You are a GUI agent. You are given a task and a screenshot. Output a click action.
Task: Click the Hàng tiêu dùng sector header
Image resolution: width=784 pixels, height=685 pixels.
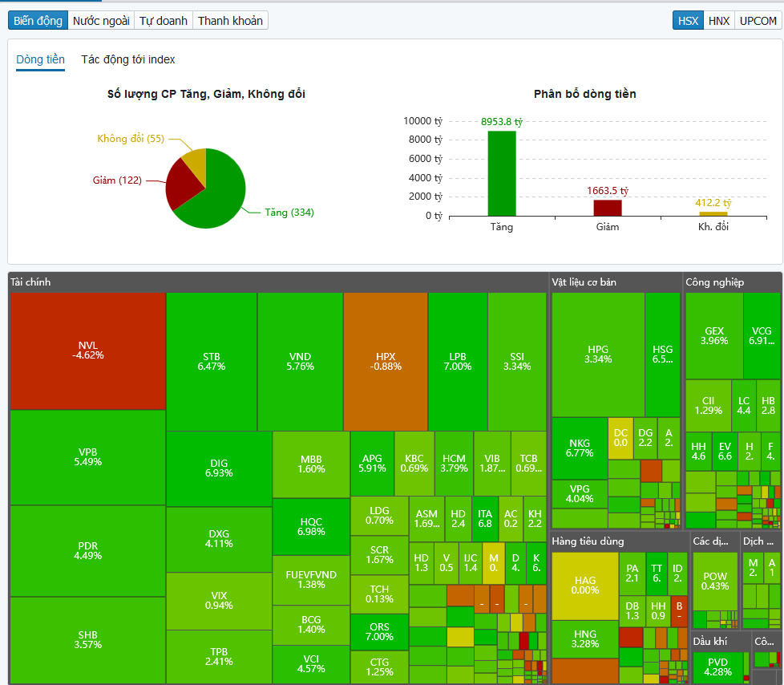pos(588,541)
